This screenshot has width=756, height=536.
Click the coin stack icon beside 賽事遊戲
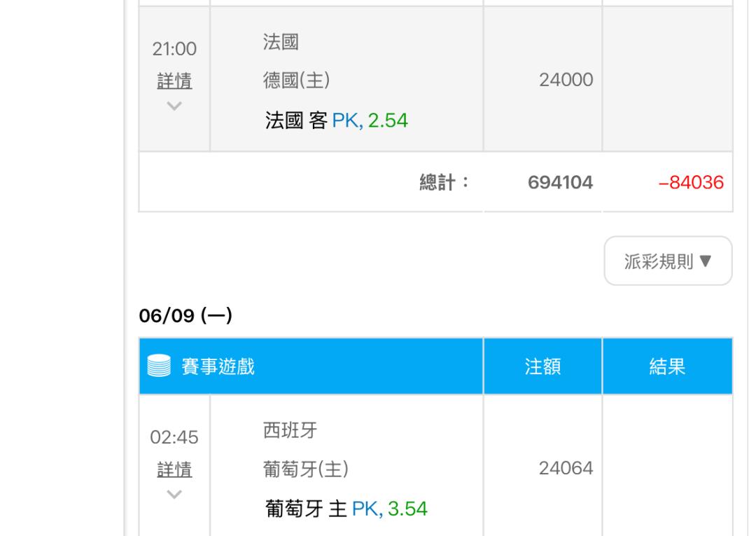tap(159, 366)
